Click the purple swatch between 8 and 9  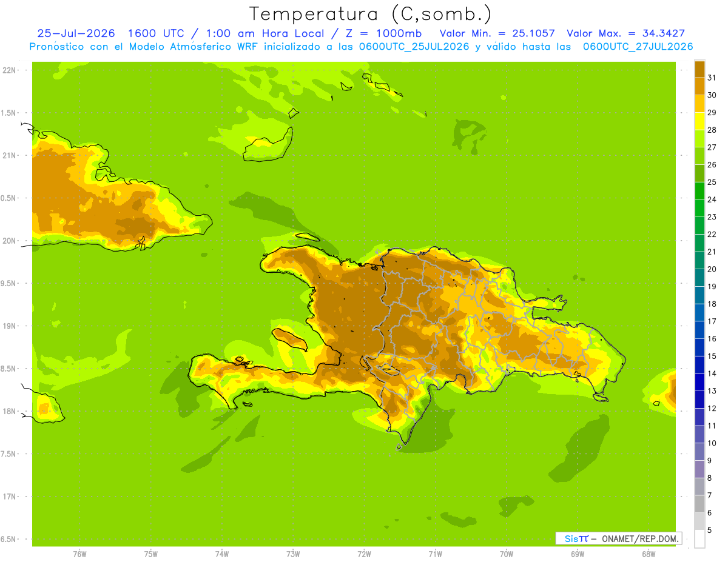699,469
